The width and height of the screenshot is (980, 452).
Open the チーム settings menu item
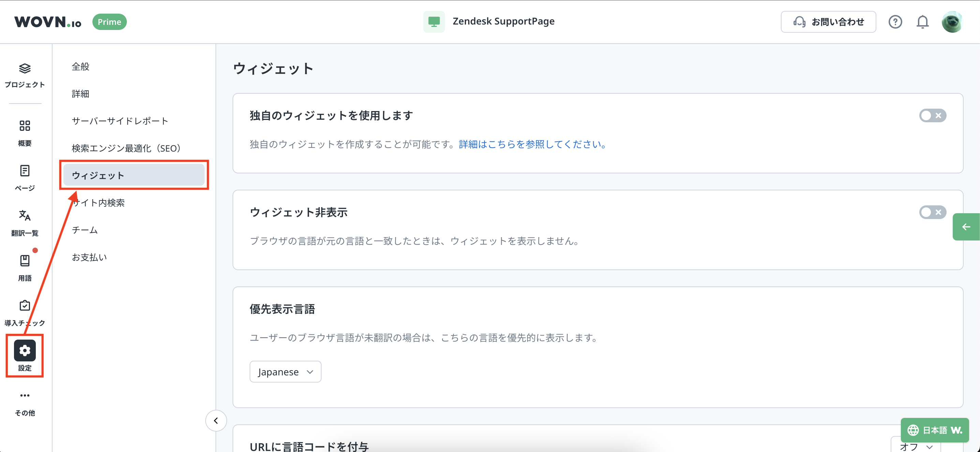click(x=85, y=230)
